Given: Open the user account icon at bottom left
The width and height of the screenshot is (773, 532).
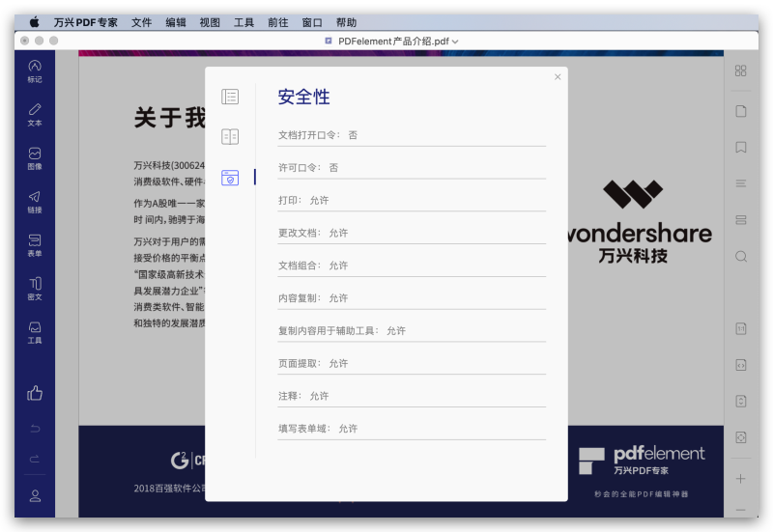Looking at the screenshot, I should coord(35,495).
